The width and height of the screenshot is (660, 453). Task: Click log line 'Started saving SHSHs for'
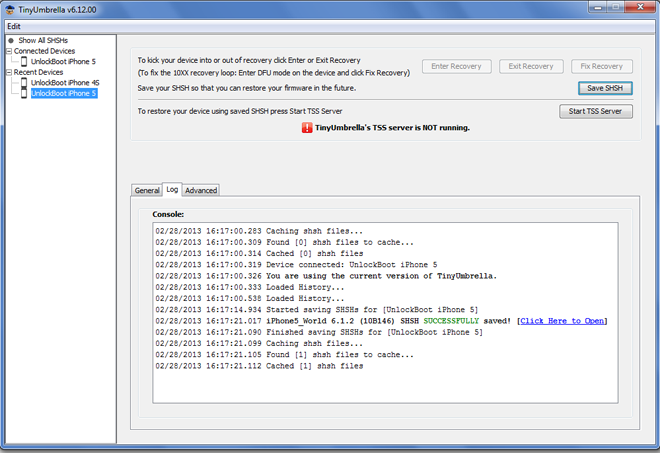point(317,310)
